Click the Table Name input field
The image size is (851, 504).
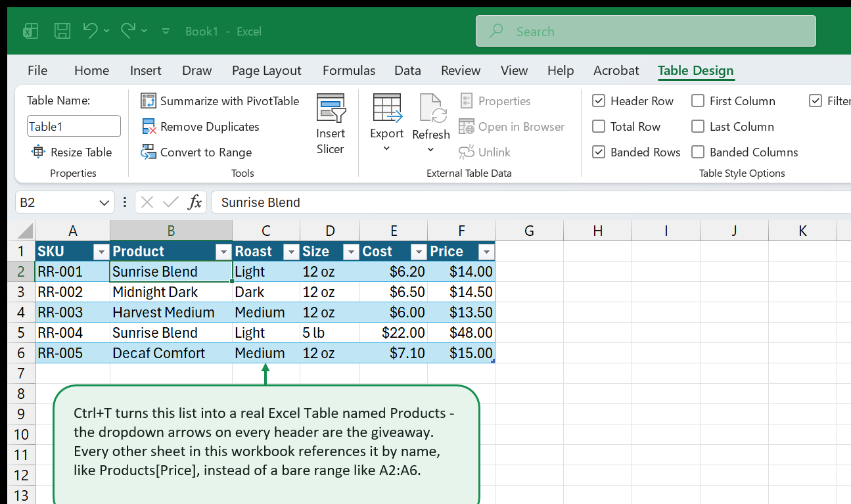tap(74, 126)
